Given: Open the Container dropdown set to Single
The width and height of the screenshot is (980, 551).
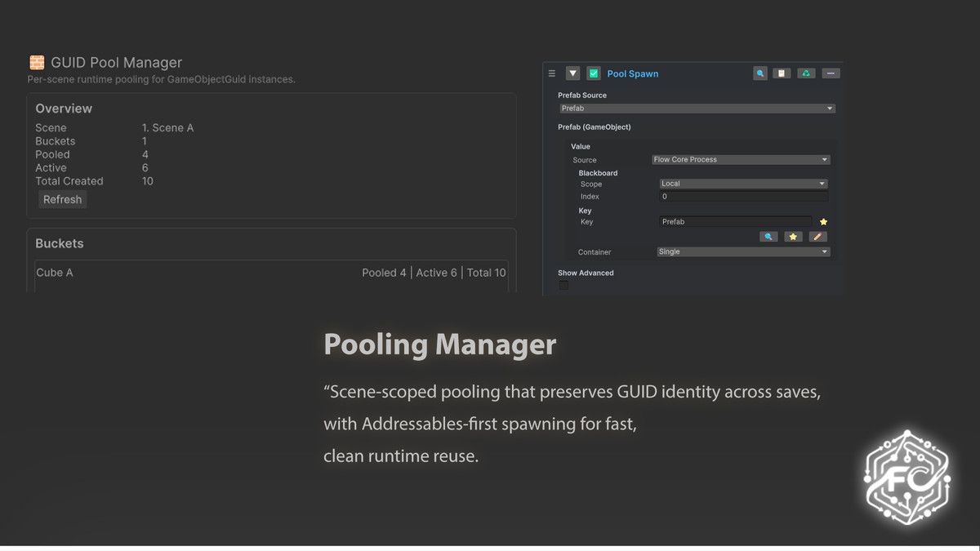Looking at the screenshot, I should pyautogui.click(x=743, y=252).
